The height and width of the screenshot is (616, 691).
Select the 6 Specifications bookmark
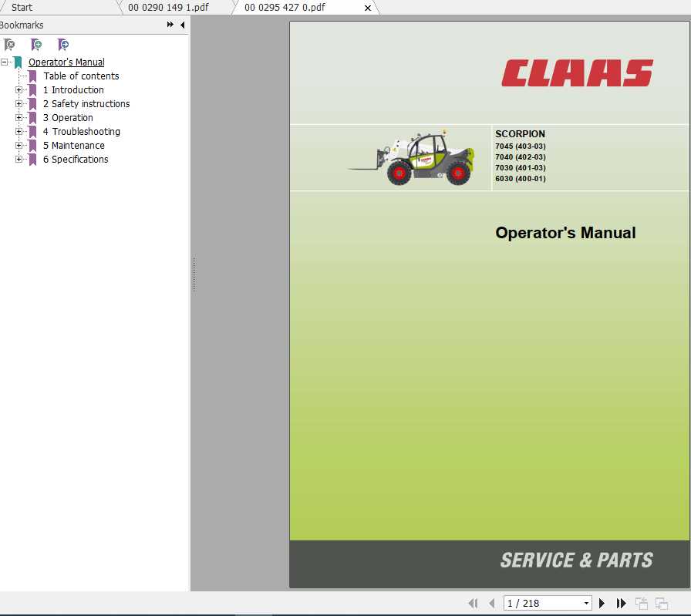(76, 159)
